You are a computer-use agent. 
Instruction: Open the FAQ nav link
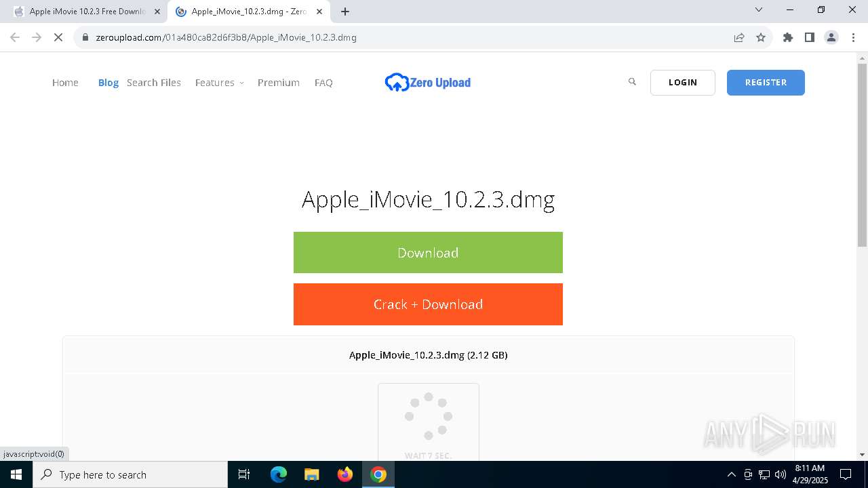click(x=323, y=83)
